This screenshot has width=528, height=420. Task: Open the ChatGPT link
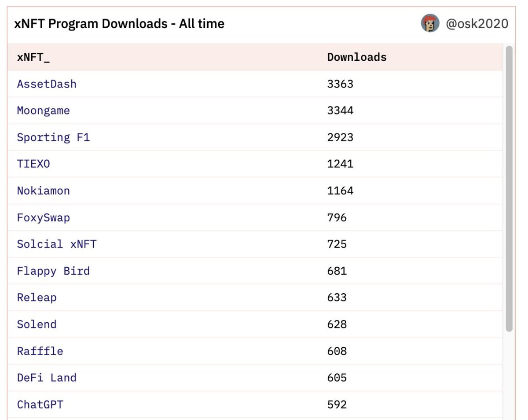(40, 405)
